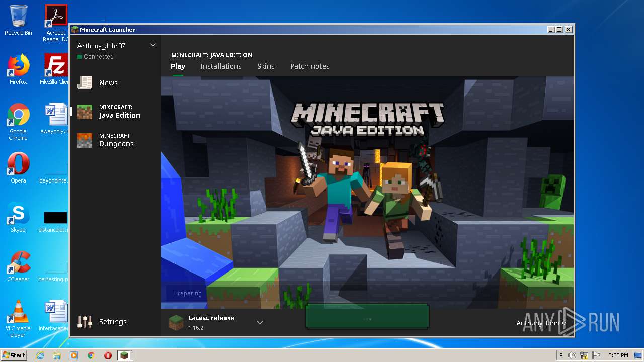Viewport: 644px width, 362px height.
Task: Switch to the Installations tab
Action: point(221,66)
